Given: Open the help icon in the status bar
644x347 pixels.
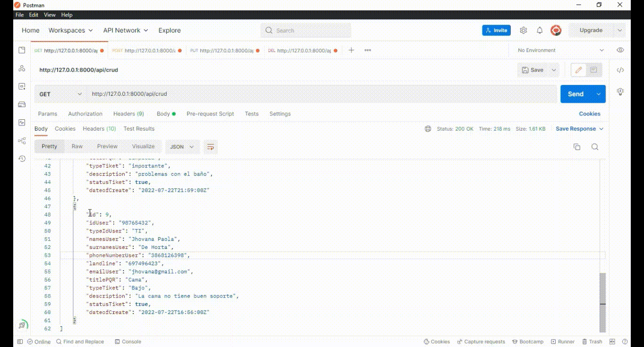Looking at the screenshot, I should point(625,342).
